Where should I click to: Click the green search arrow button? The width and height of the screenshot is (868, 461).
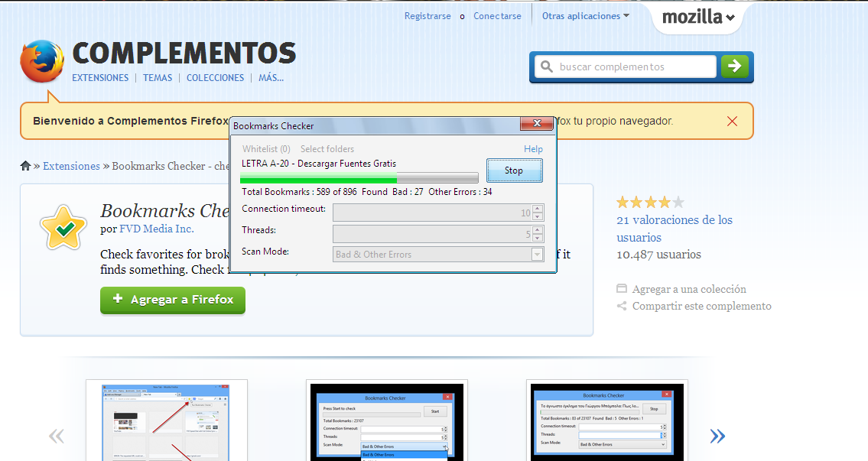735,67
